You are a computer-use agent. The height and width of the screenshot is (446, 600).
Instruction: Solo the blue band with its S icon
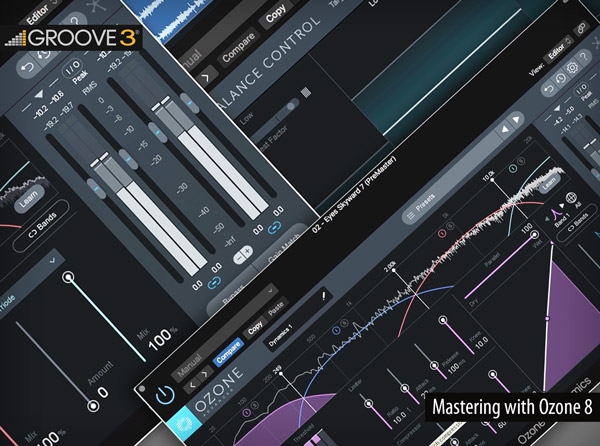click(344, 323)
